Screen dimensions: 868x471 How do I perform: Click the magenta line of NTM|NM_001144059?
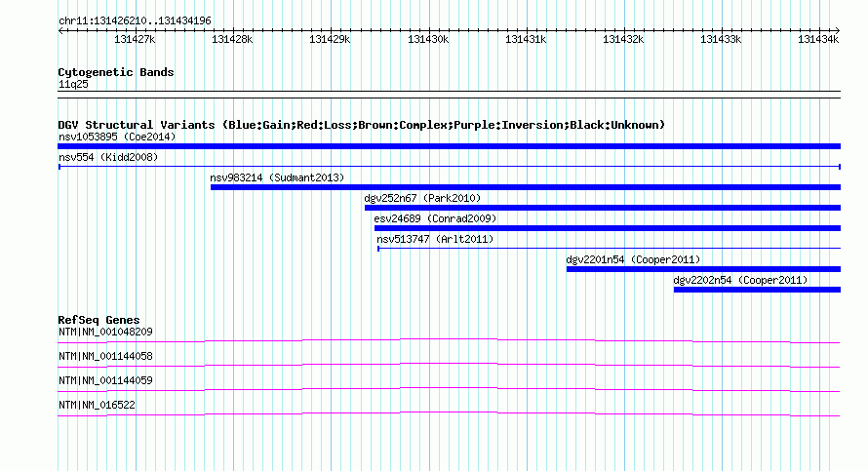pyautogui.click(x=449, y=389)
